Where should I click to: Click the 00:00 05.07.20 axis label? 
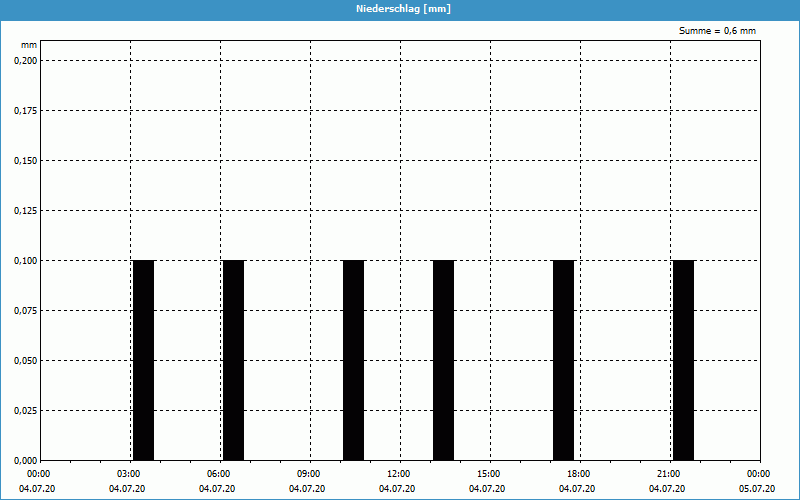point(757,481)
